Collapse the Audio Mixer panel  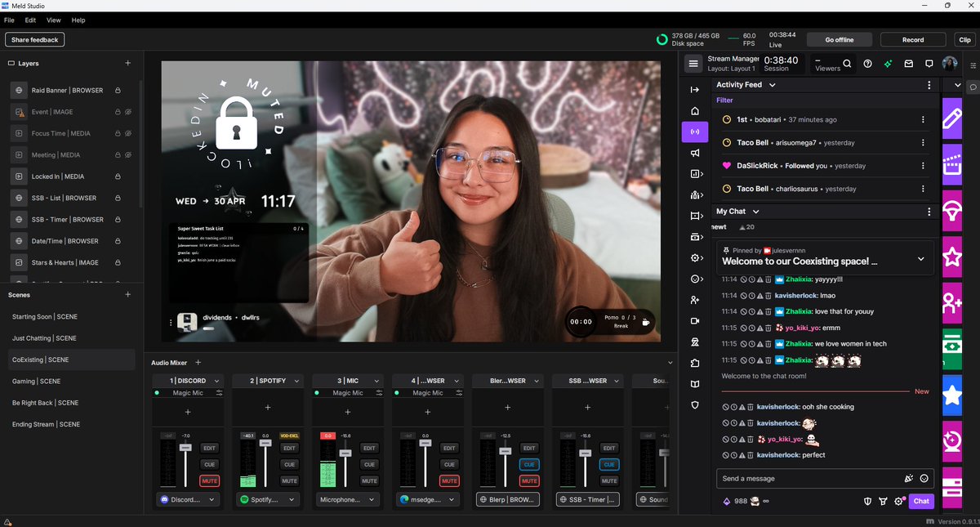(x=670, y=362)
